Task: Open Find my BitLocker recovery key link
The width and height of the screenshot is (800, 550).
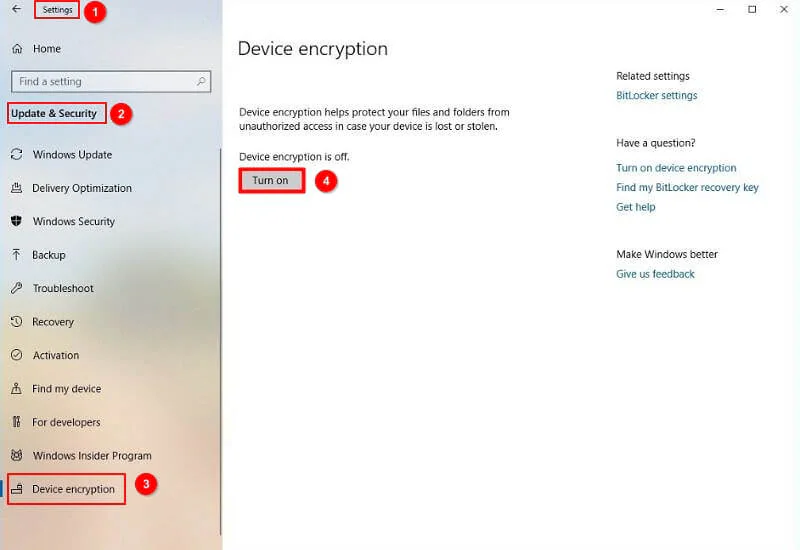Action: (x=687, y=188)
